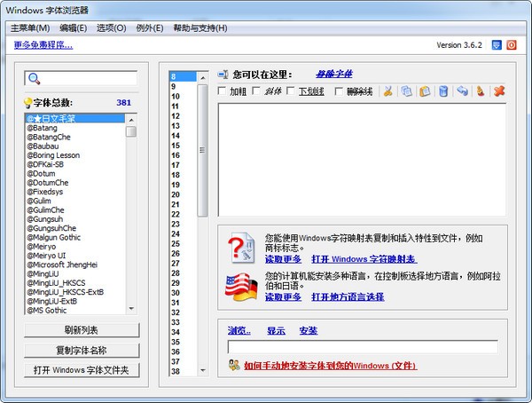
Task: Enable the 下划线 underline checkbox
Action: coord(291,91)
